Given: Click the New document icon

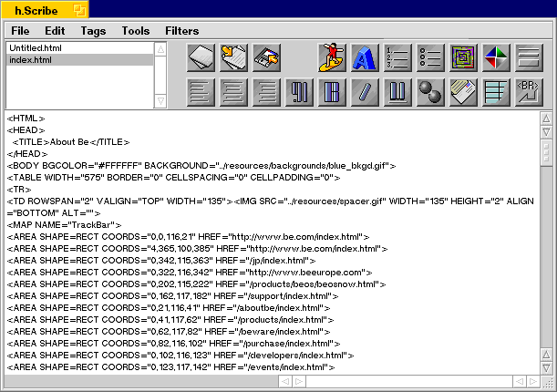Looking at the screenshot, I should [201, 57].
